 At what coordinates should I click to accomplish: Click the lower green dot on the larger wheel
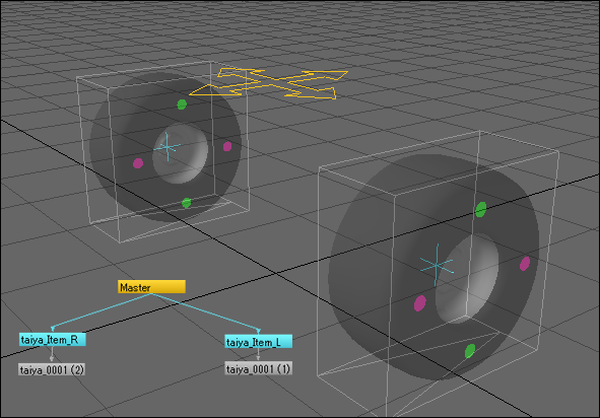470,351
